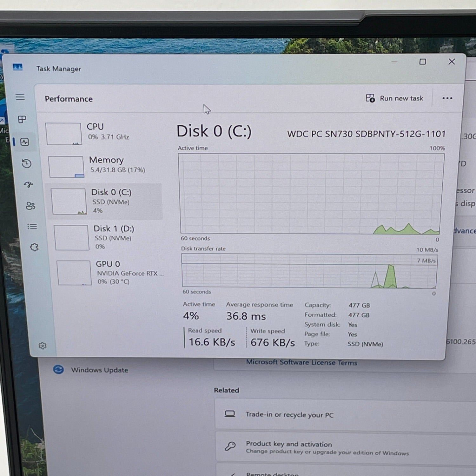The image size is (476, 476).
Task: Open the hamburger navigation menu
Action: coord(20,97)
